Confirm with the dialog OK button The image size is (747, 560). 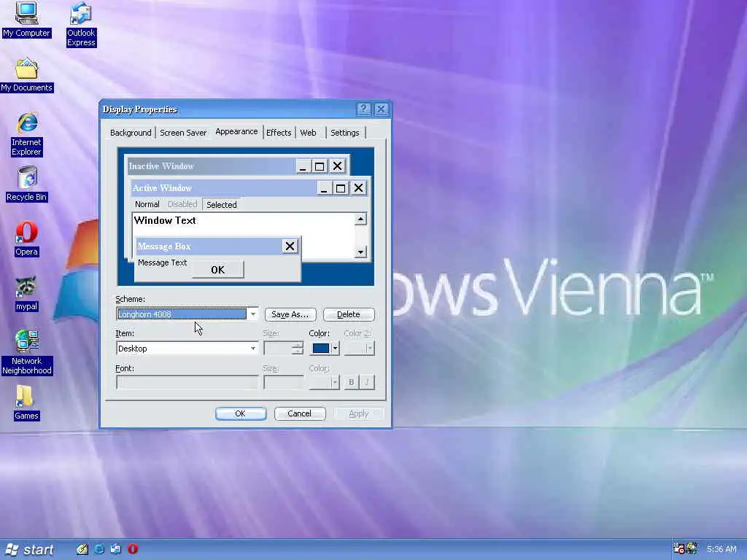click(x=241, y=414)
